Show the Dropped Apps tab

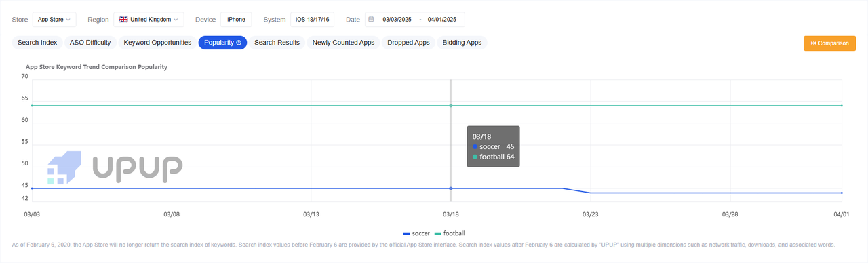click(x=408, y=43)
